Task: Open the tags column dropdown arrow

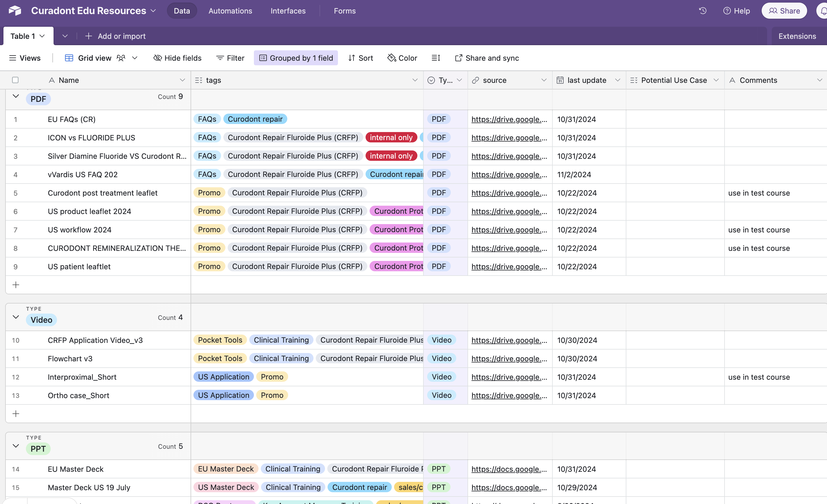Action: click(415, 80)
